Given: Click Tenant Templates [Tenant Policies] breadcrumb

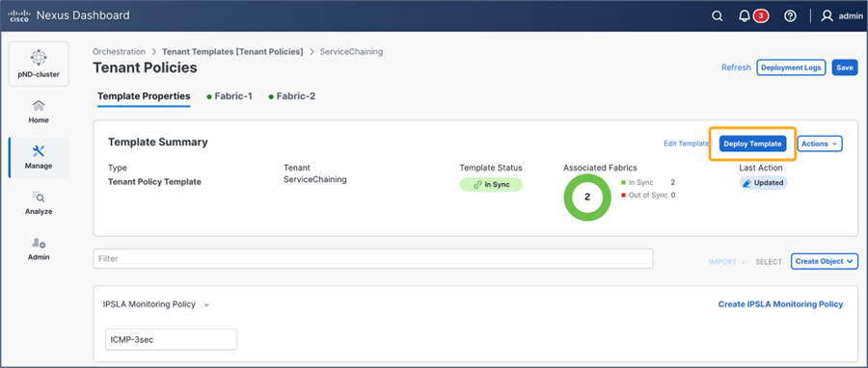Looking at the screenshot, I should coord(232,51).
